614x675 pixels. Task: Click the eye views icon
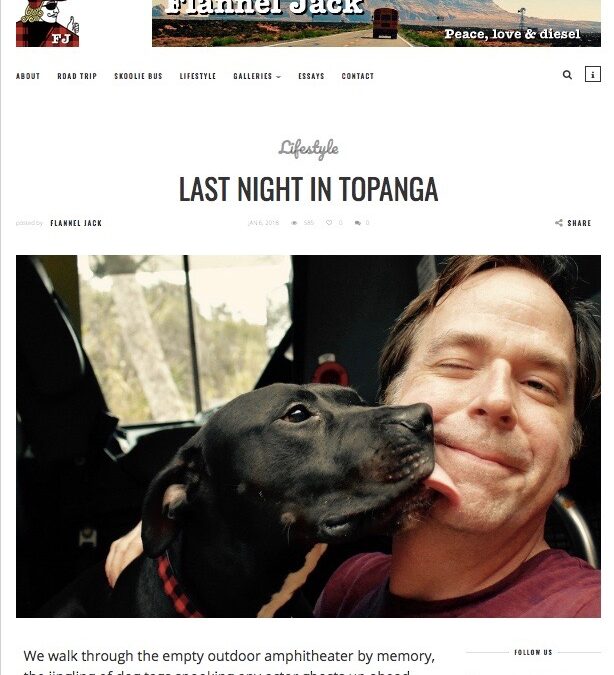click(294, 223)
